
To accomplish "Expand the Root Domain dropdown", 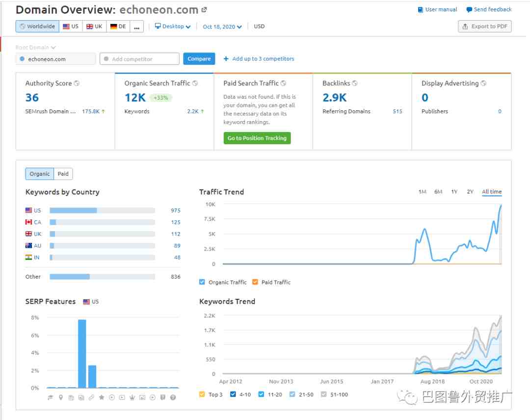I will (35, 47).
